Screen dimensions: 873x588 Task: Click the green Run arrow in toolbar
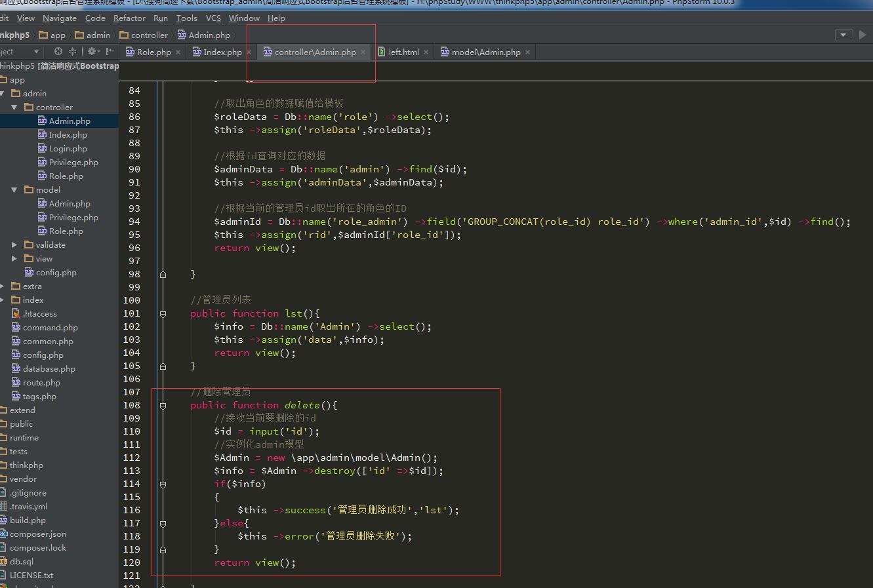coord(863,35)
